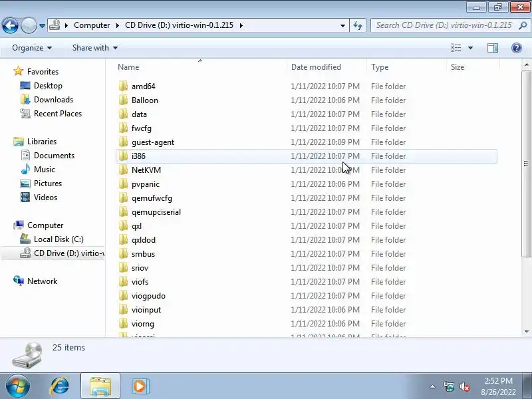Select the sriov folder icon

tap(123, 267)
